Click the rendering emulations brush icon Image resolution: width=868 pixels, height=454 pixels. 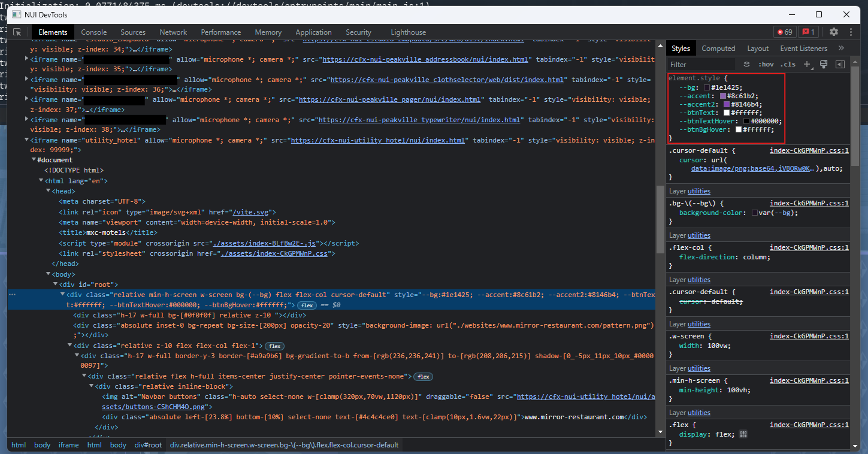click(x=824, y=64)
